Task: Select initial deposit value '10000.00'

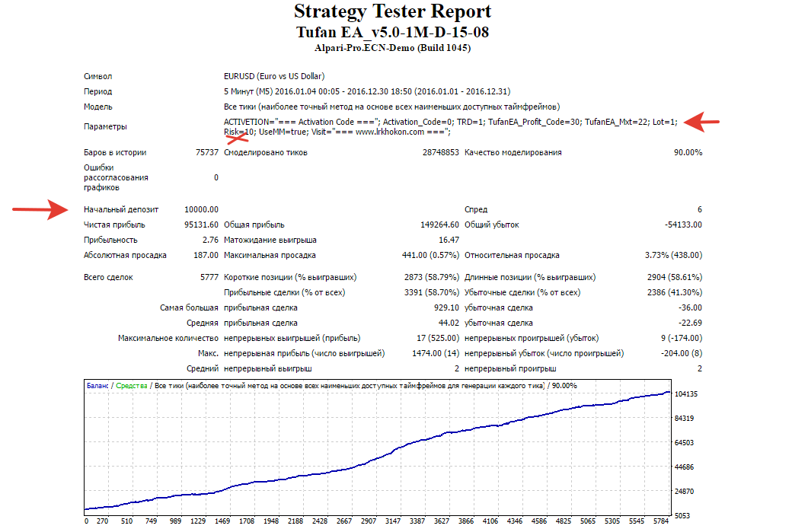Action: point(202,209)
